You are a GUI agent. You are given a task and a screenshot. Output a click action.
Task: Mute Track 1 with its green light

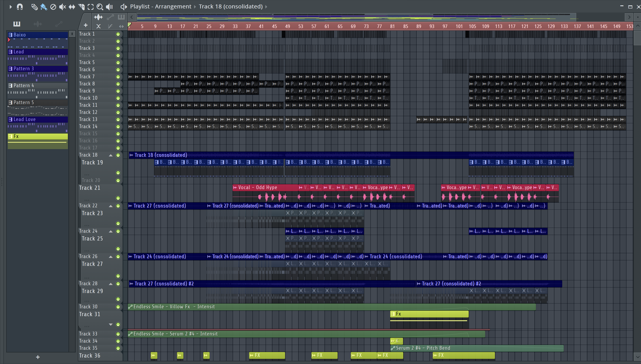pyautogui.click(x=118, y=34)
